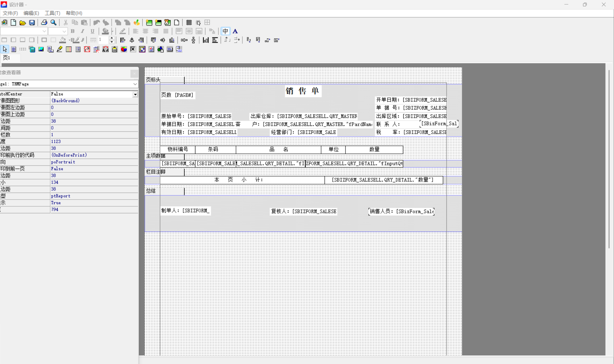Viewport: 614px width, 364px height.
Task: Cut the selection with scissors icon
Action: (x=66, y=22)
